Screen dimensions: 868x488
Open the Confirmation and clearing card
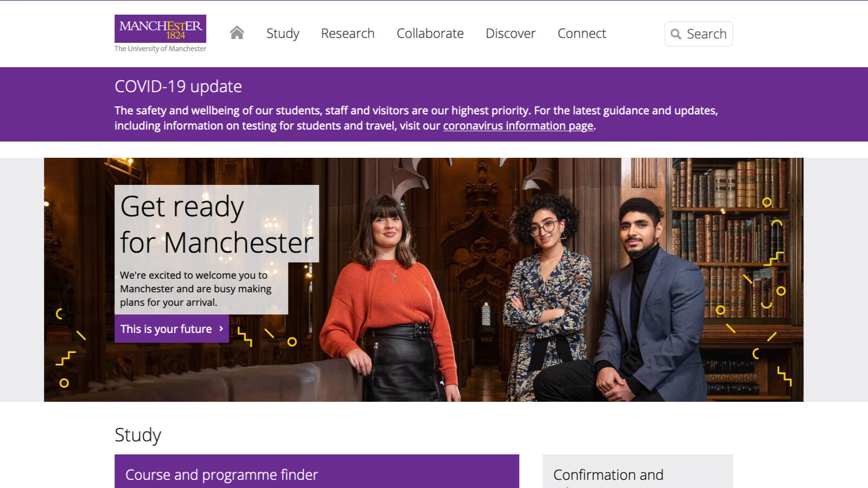637,471
